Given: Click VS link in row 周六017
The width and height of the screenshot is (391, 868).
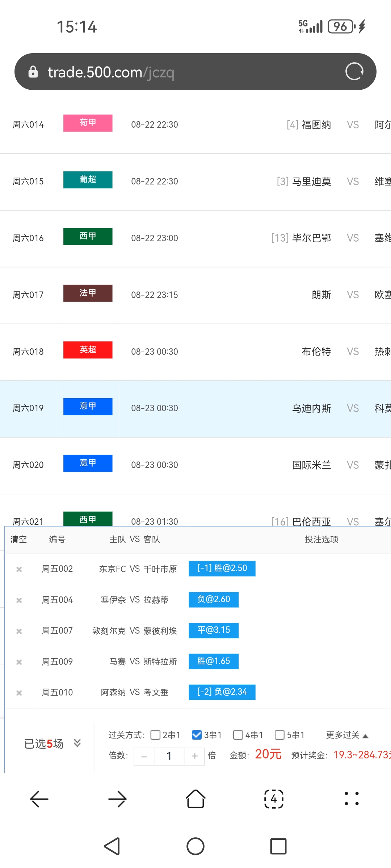Looking at the screenshot, I should pyautogui.click(x=353, y=295).
